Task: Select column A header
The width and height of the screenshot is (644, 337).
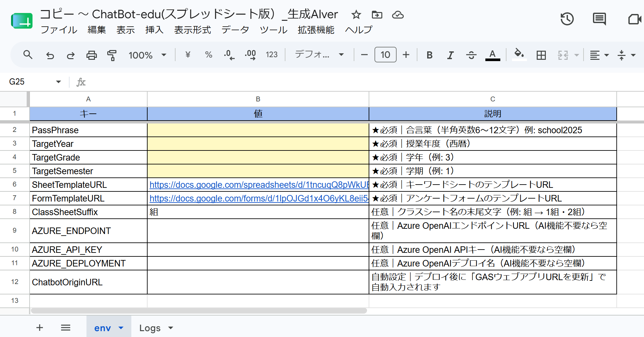Action: coord(88,99)
